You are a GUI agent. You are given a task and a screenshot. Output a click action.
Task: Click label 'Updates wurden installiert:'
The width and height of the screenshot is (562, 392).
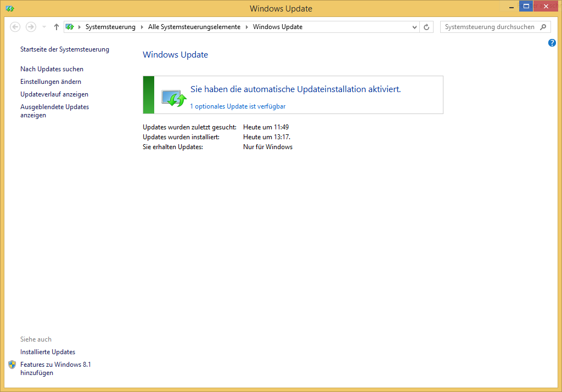pos(181,137)
